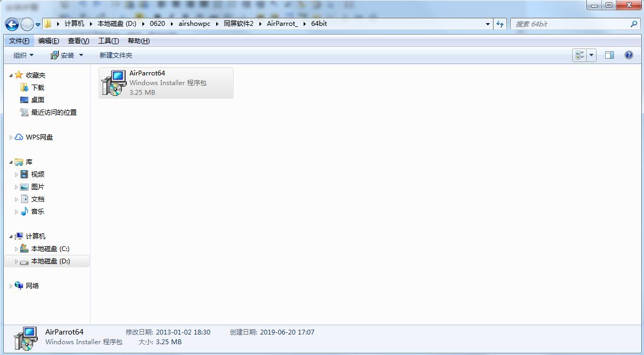The width and height of the screenshot is (644, 355).
Task: Expand 本地磁盘 (C:) node
Action: pyautogui.click(x=16, y=249)
